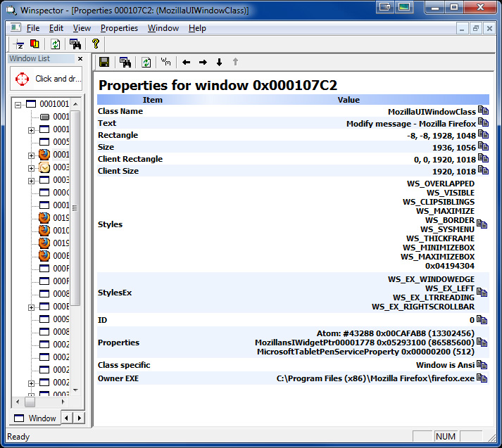
Task: Collapse the root 0001001 tree node
Action: (18, 104)
